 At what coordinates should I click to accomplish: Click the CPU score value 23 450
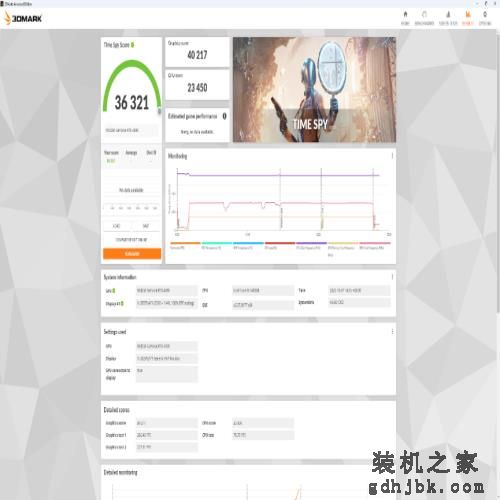click(x=197, y=88)
